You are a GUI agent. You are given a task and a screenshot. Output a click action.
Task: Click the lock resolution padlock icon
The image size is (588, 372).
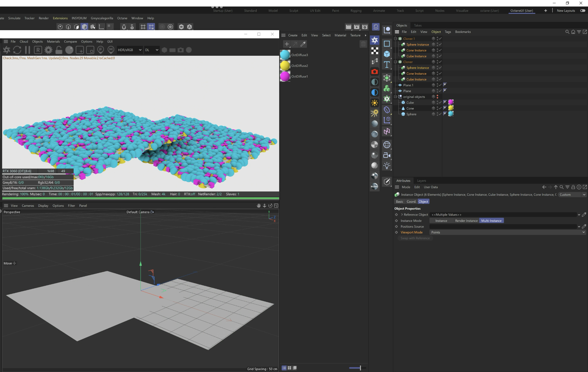click(x=59, y=50)
